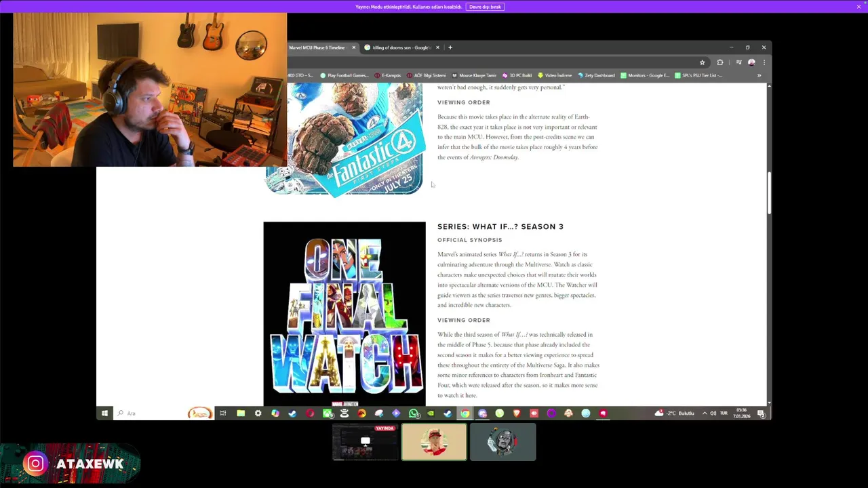Click the OFFICIAL SYNOPSIS subheading

pyautogui.click(x=470, y=240)
